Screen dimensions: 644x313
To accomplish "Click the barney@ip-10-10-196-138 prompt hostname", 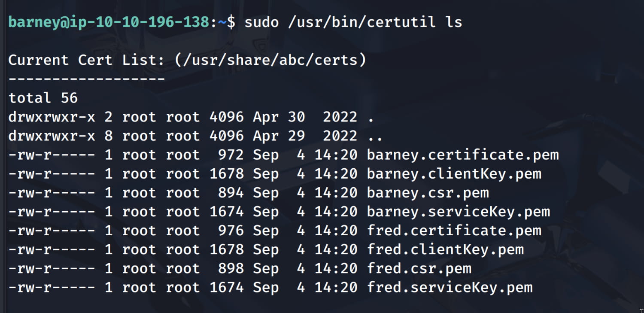I will tap(109, 22).
